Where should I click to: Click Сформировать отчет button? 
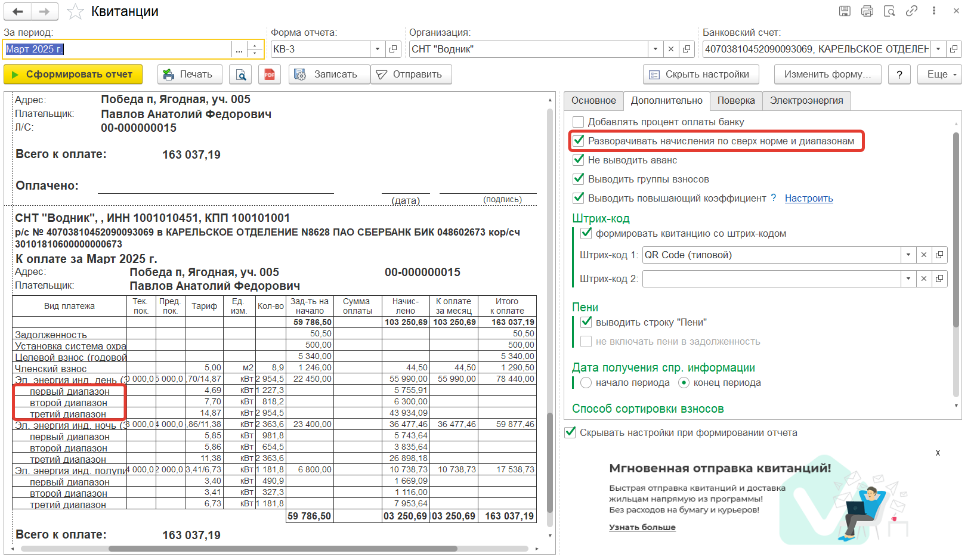(73, 75)
